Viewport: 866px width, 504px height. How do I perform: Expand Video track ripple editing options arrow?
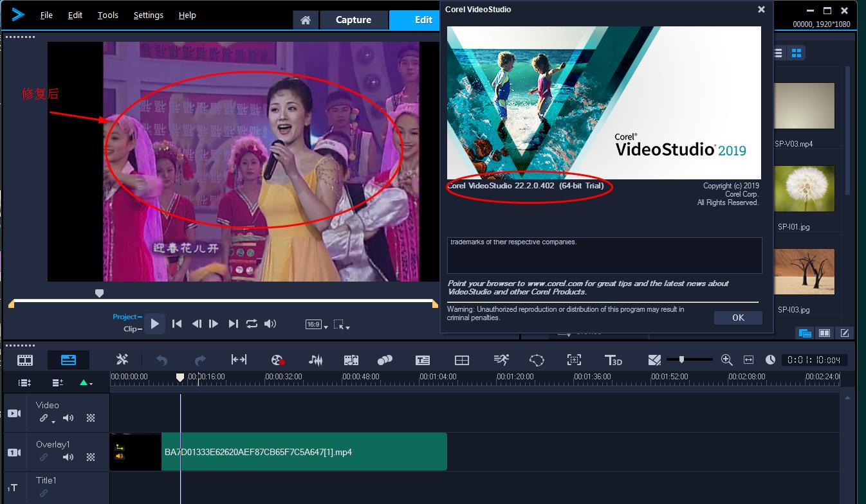pyautogui.click(x=53, y=422)
